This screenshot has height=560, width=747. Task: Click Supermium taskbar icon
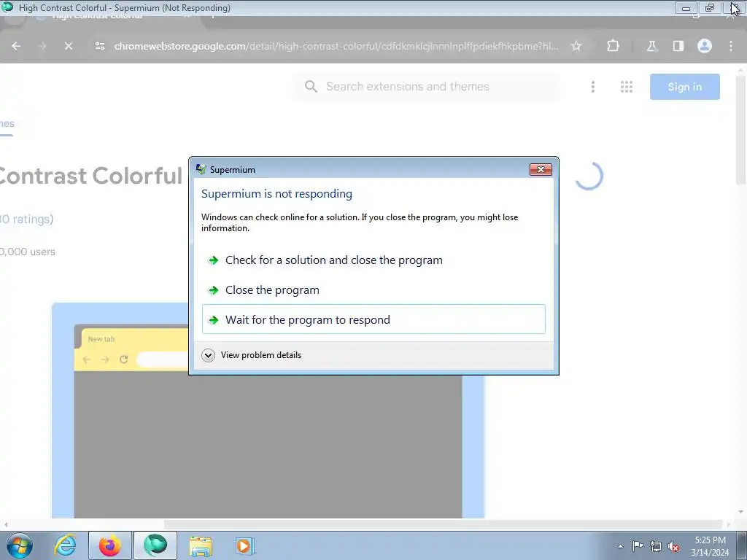155,545
